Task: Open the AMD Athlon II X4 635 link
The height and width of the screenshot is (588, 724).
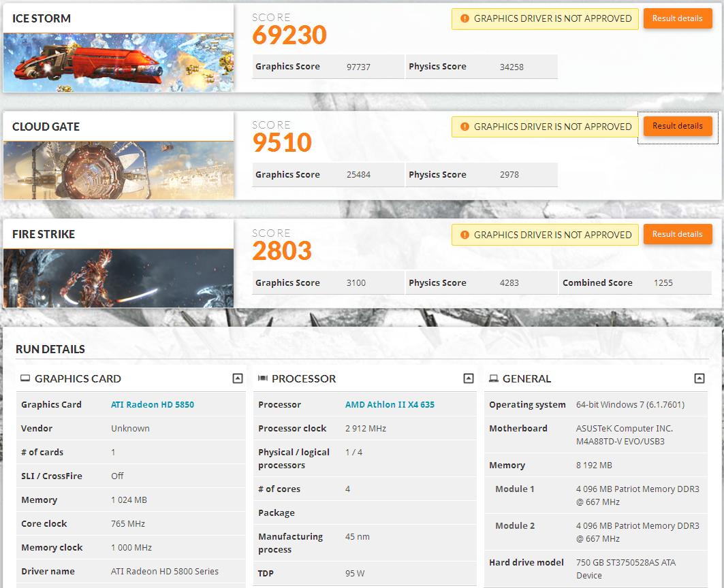Action: click(390, 405)
